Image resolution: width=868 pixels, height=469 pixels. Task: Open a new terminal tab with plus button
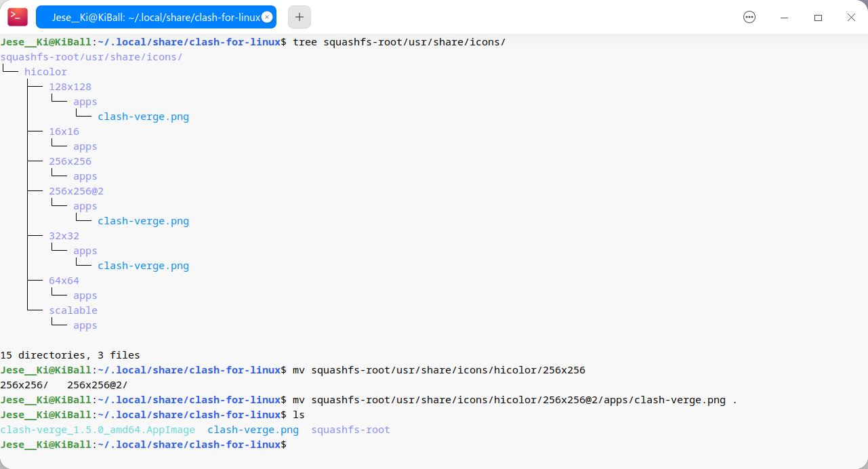(299, 17)
